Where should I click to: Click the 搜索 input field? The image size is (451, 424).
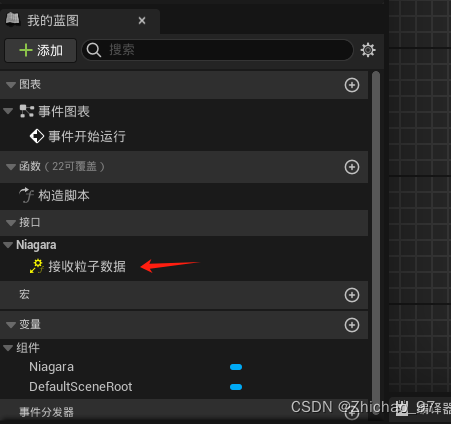coord(217,50)
